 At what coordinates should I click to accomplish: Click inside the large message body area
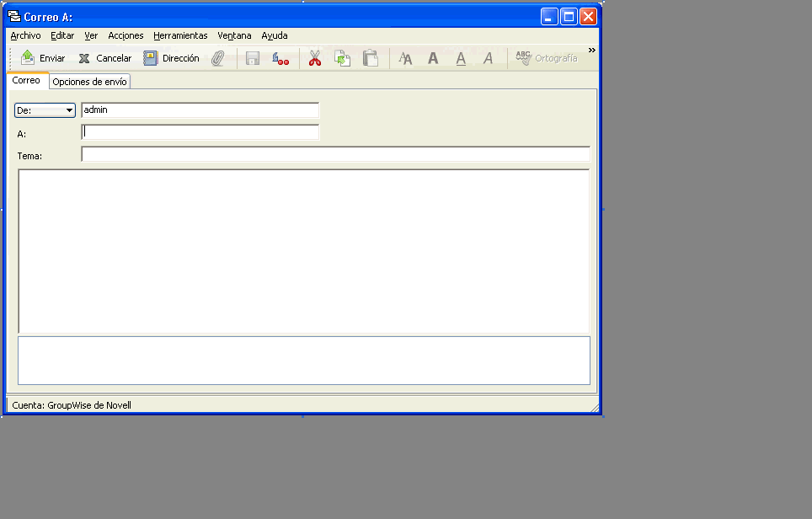pyautogui.click(x=304, y=251)
